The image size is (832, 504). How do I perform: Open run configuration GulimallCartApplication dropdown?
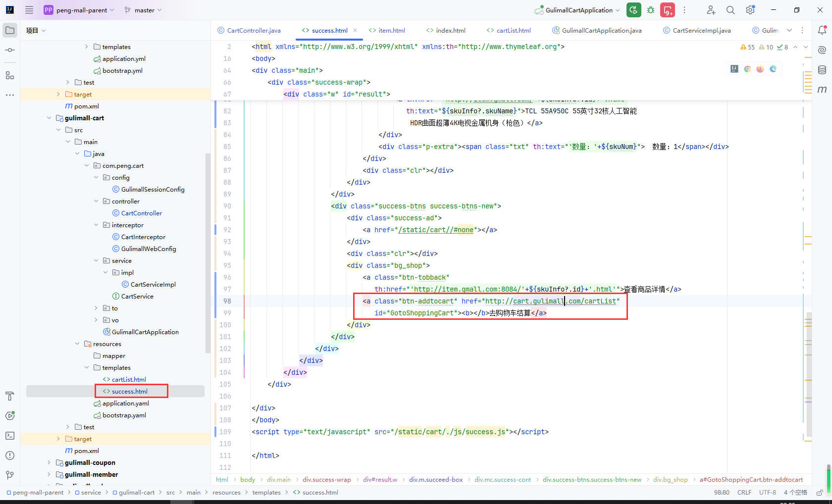(x=577, y=10)
